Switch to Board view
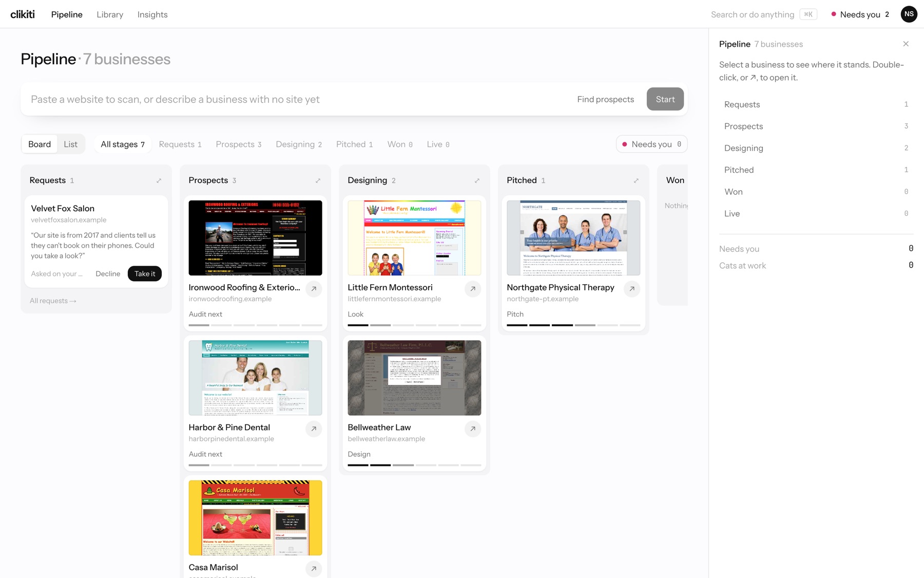This screenshot has width=924, height=578. (x=40, y=144)
